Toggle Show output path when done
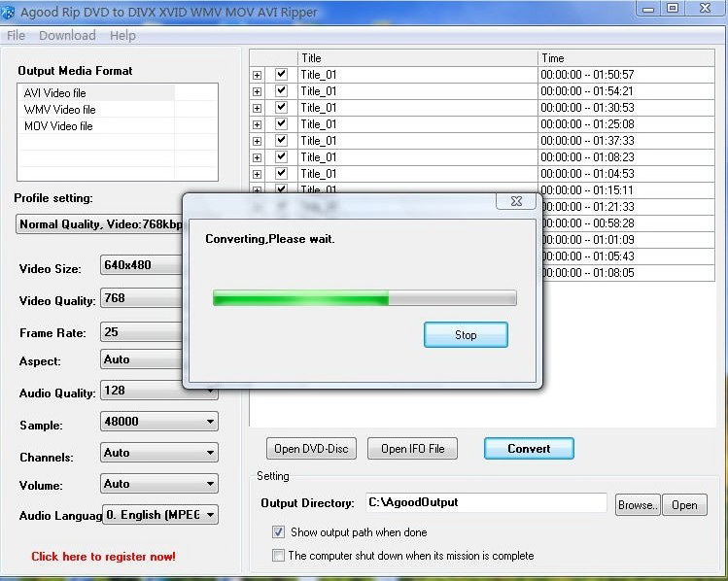 [x=278, y=531]
